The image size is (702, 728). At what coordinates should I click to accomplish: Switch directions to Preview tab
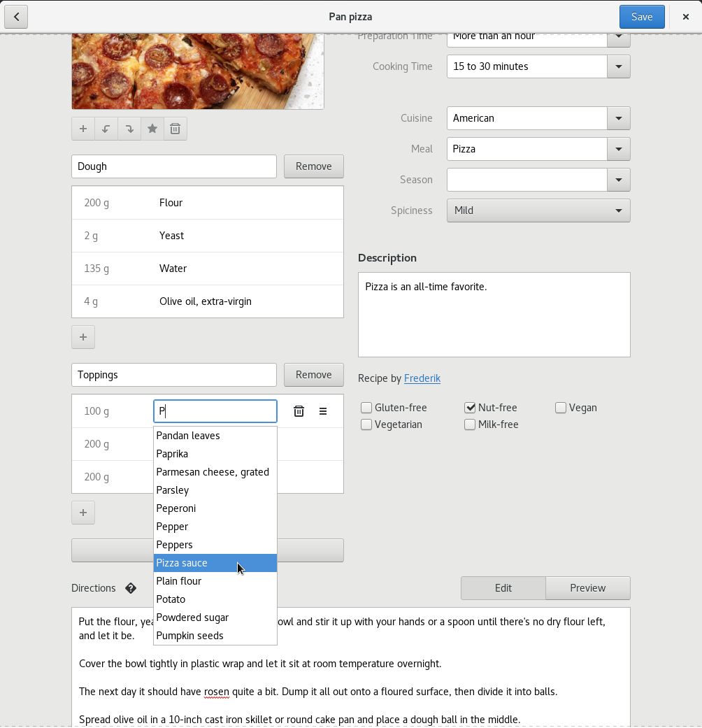point(587,588)
